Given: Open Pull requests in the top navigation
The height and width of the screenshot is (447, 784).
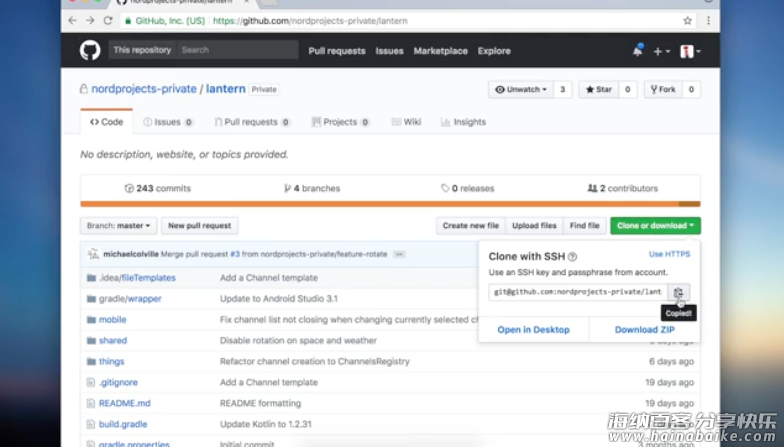Looking at the screenshot, I should (x=337, y=51).
